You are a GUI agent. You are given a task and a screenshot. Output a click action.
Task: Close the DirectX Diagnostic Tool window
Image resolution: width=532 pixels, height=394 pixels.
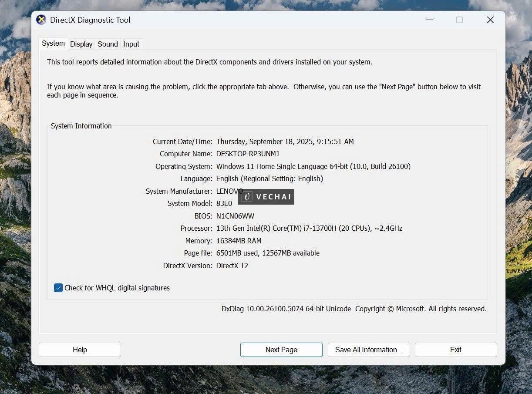point(490,20)
